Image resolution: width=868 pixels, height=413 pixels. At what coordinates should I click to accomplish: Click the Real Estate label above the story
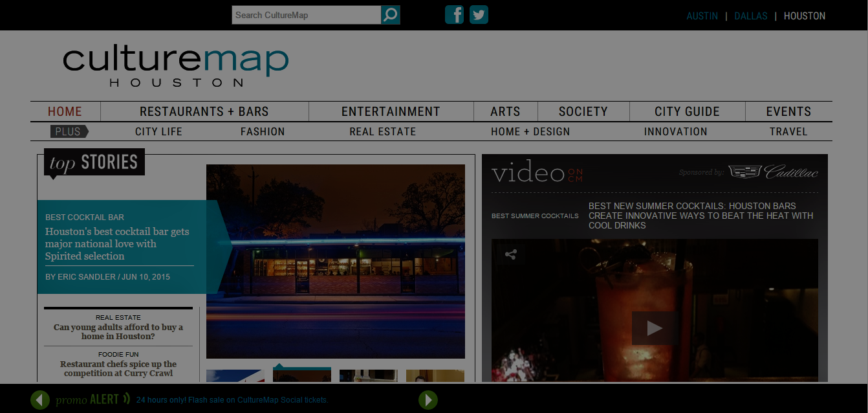(x=118, y=317)
